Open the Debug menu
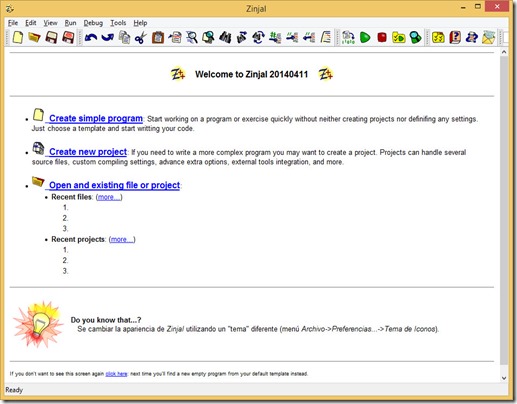This screenshot has width=517, height=404. (93, 23)
